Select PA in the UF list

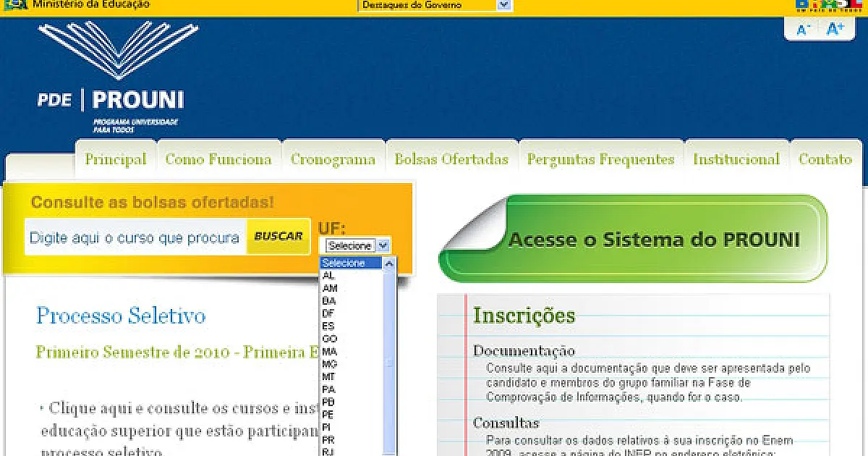[x=352, y=389]
